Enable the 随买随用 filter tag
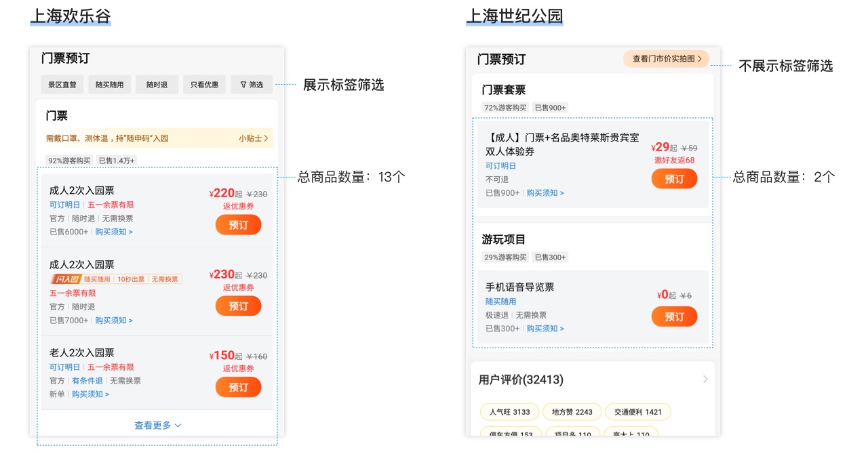Screen dimensions: 868x454 coord(109,84)
